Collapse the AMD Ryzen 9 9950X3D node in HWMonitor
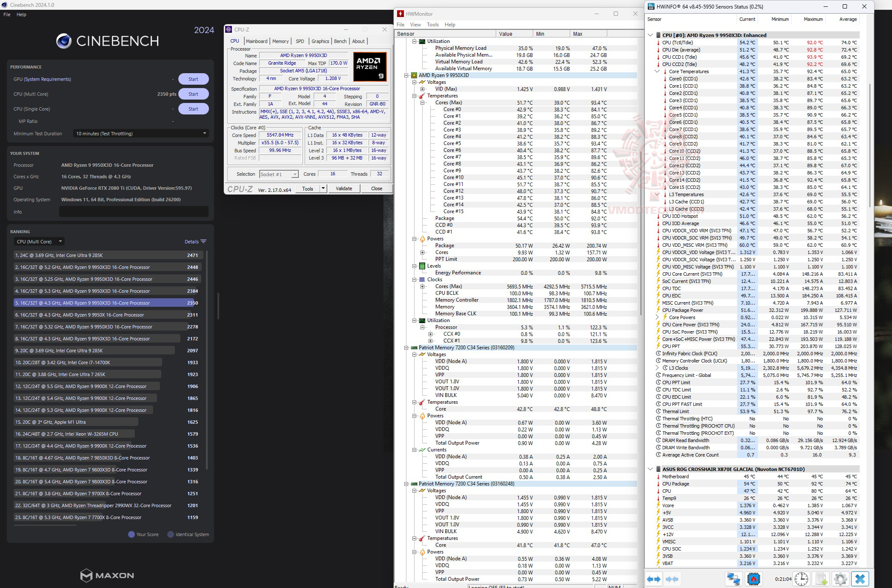This screenshot has width=892, height=588. click(406, 75)
